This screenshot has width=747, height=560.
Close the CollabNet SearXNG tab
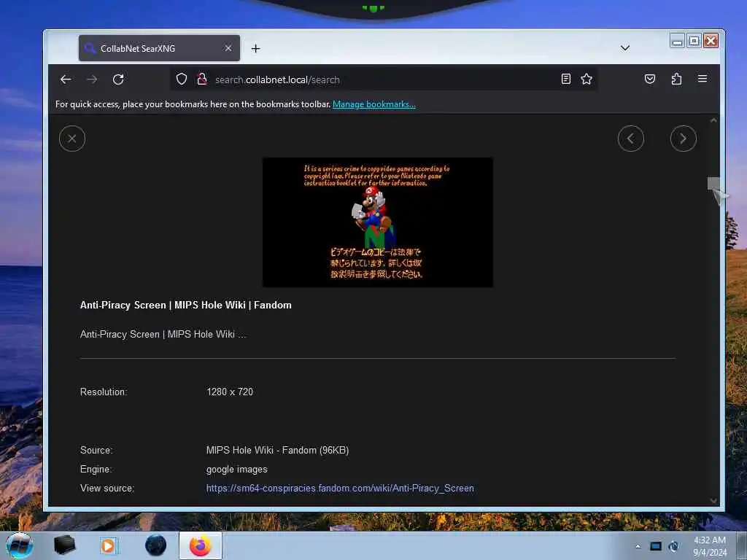[x=228, y=48]
